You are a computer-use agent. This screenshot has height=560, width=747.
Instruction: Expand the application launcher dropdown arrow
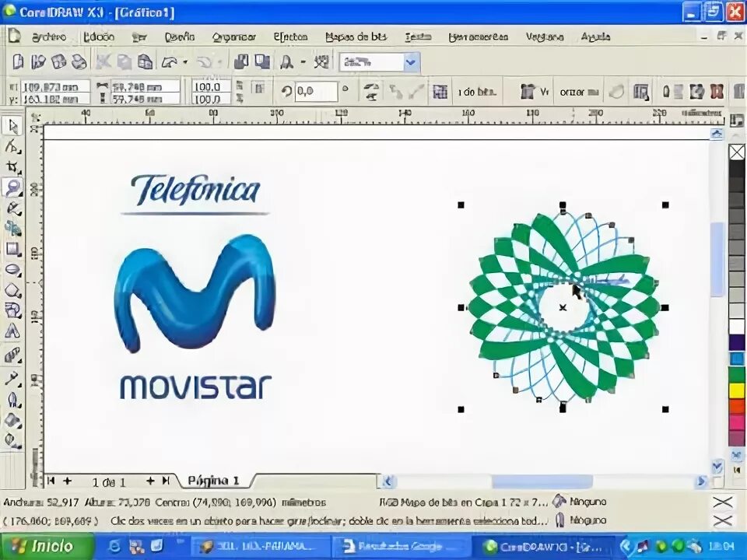click(x=303, y=62)
